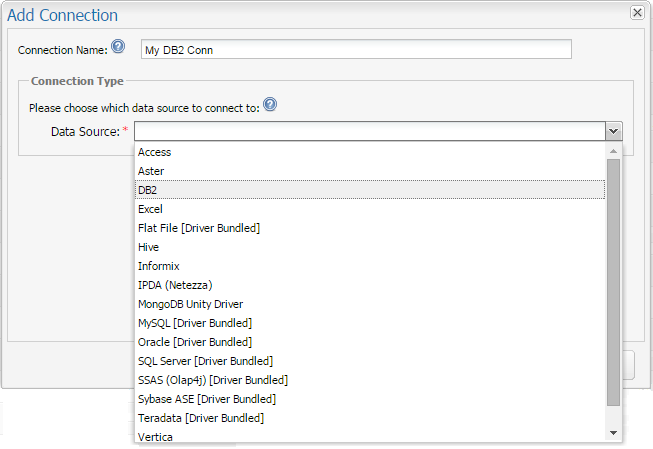Viewport: 653px width, 449px height.
Task: Pick Excel from the list
Action: pyautogui.click(x=150, y=209)
